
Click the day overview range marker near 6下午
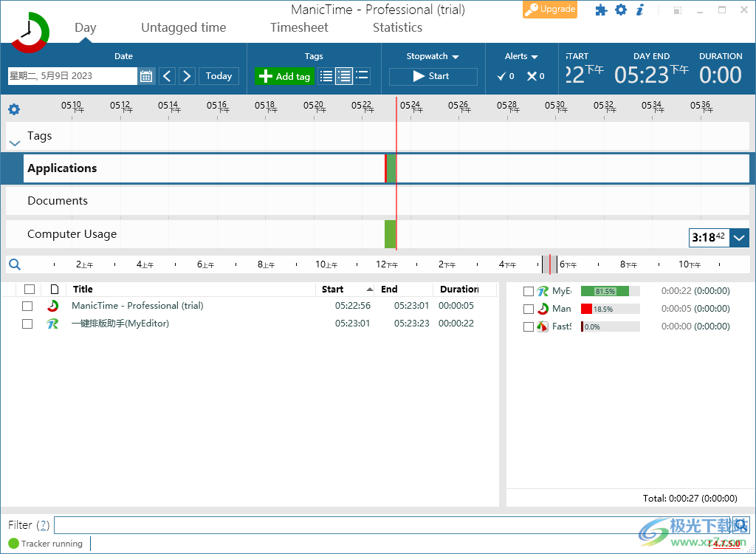click(549, 264)
